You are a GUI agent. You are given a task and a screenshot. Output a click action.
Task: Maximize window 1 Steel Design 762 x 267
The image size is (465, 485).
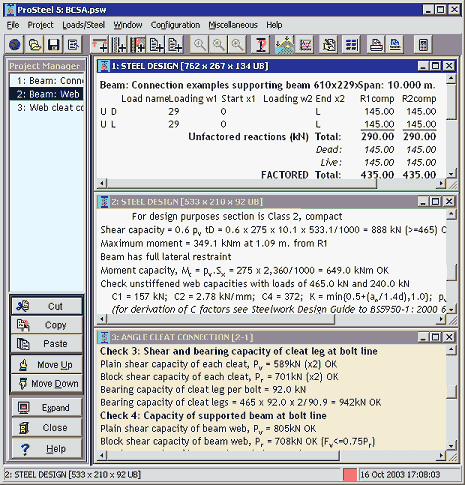pos(436,66)
